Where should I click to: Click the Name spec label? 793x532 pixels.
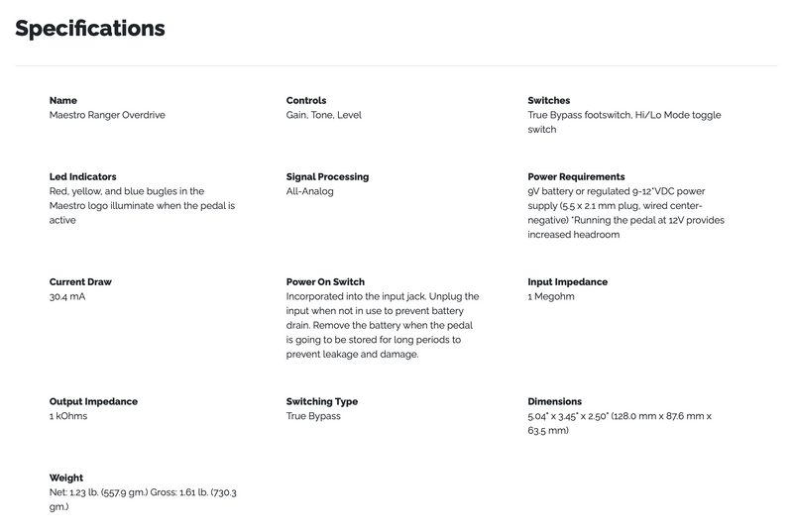point(63,100)
